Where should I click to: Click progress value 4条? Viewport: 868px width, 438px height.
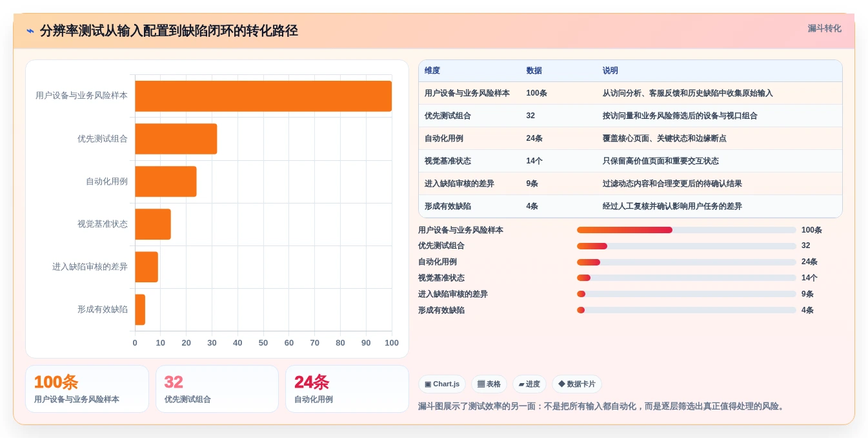807,310
